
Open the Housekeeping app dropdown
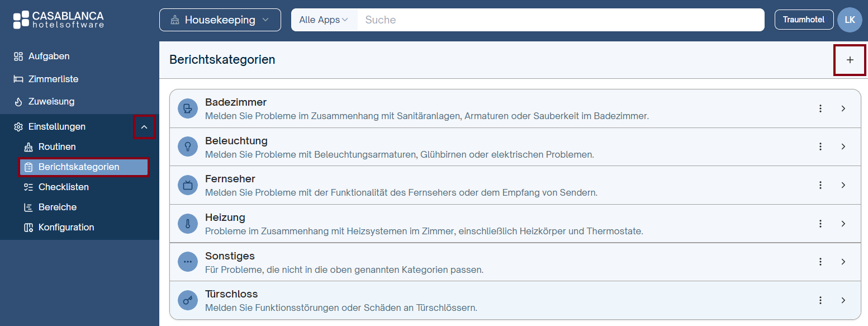click(x=220, y=20)
